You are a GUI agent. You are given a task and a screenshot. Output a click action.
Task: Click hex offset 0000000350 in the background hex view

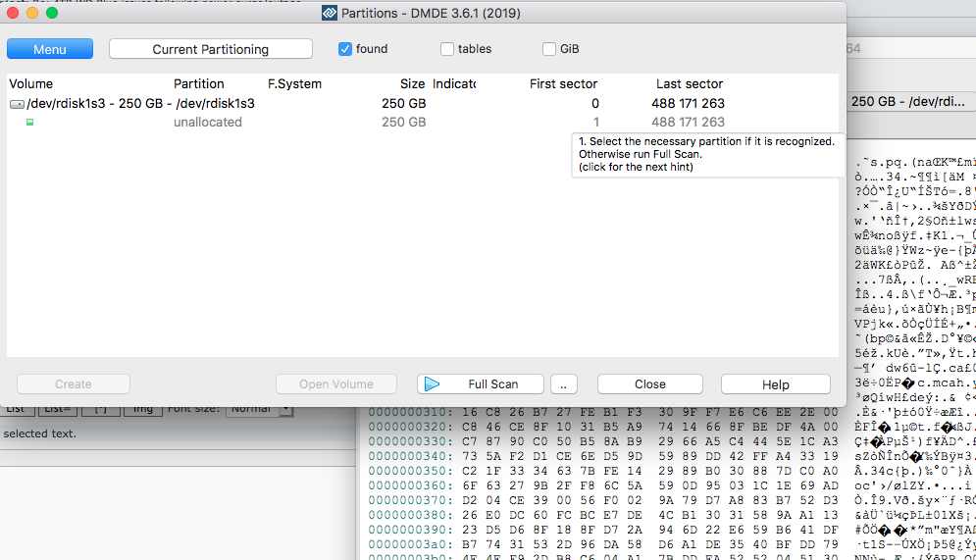[411, 471]
